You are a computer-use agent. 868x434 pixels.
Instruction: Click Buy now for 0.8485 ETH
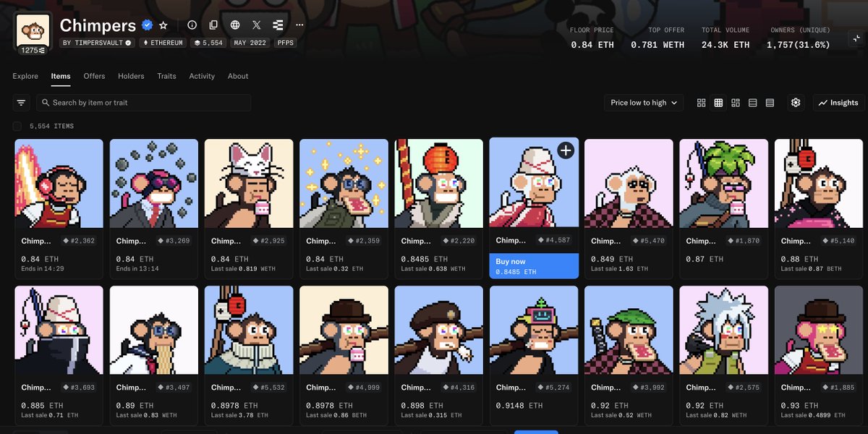534,266
